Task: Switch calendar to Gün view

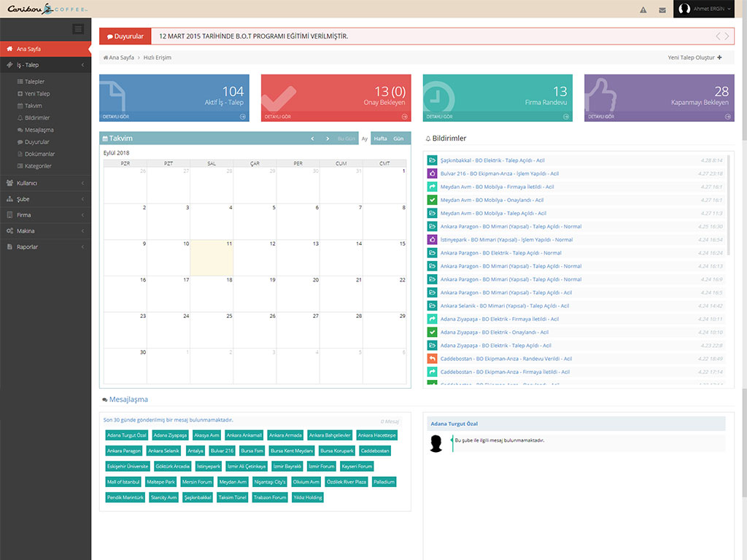Action: click(x=398, y=139)
